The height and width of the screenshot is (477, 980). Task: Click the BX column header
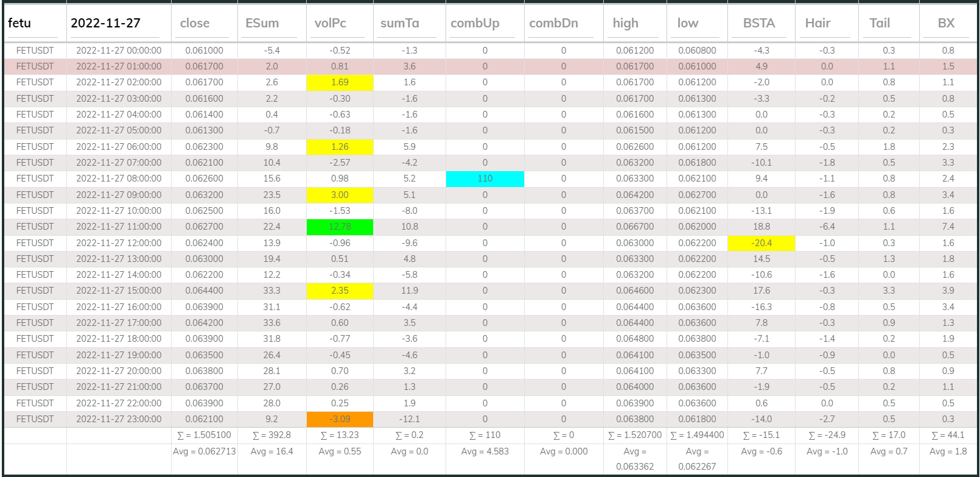pos(946,23)
